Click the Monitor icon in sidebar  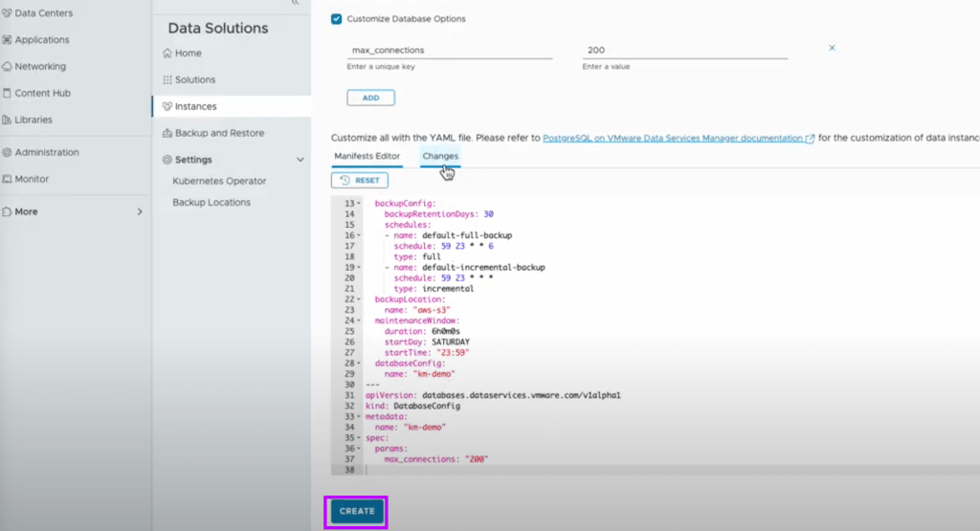coord(8,179)
